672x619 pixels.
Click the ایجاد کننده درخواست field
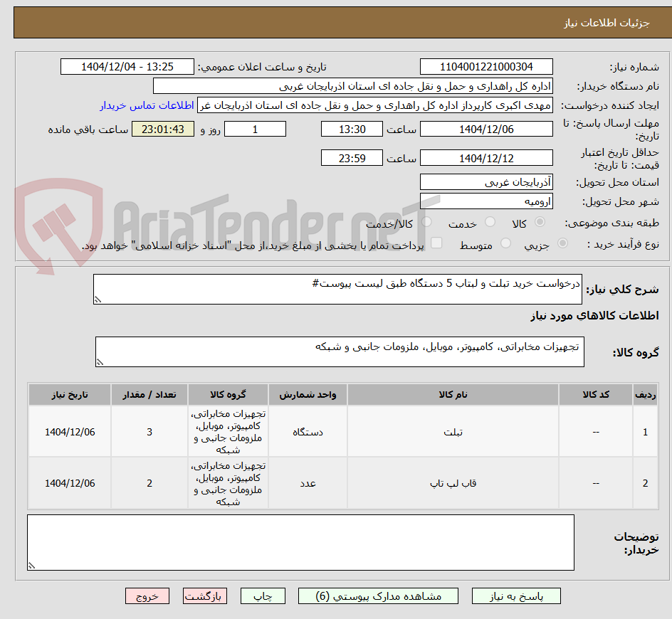(375, 105)
